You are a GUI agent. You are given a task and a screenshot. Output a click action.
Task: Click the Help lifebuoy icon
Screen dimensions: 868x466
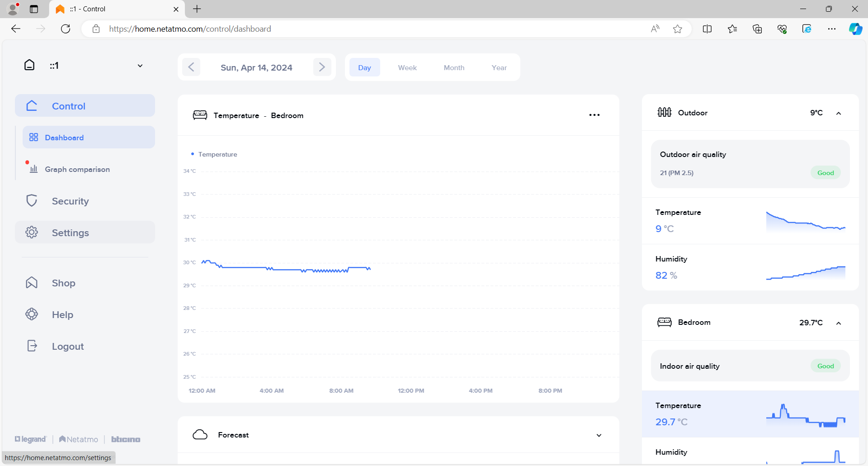click(x=32, y=314)
